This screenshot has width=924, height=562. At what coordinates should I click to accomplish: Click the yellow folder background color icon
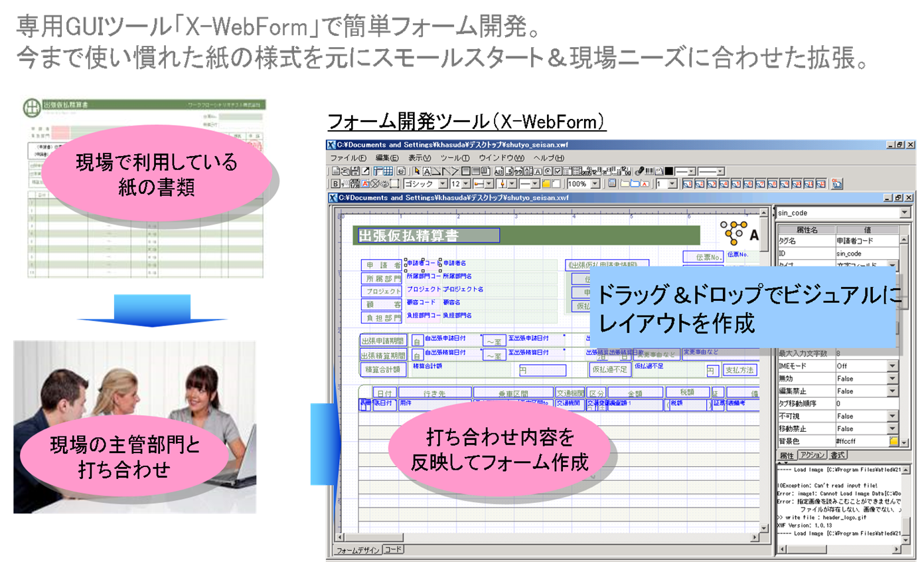546,184
